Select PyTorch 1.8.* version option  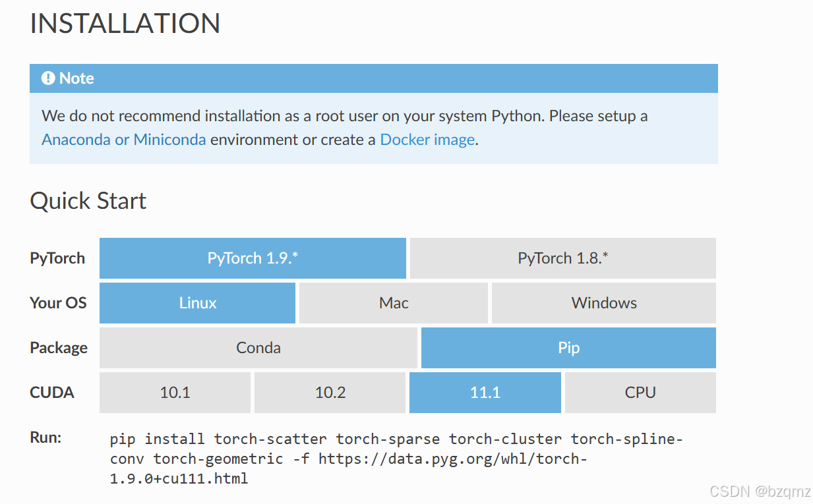click(x=562, y=258)
